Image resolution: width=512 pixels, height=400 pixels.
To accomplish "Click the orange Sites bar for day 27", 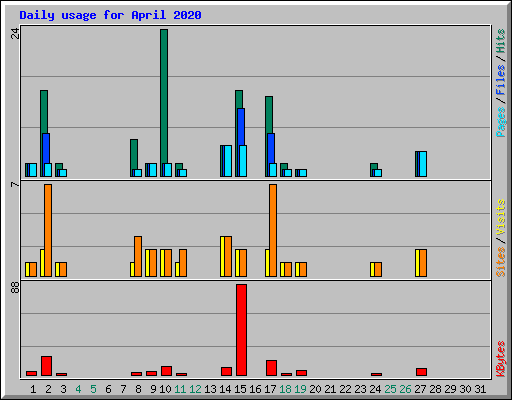I will pyautogui.click(x=423, y=263).
